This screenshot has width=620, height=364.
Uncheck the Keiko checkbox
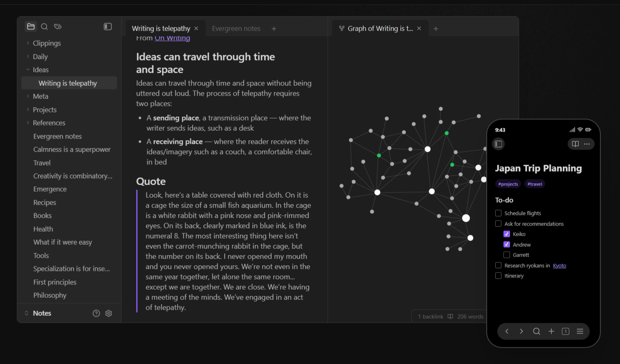[507, 234]
